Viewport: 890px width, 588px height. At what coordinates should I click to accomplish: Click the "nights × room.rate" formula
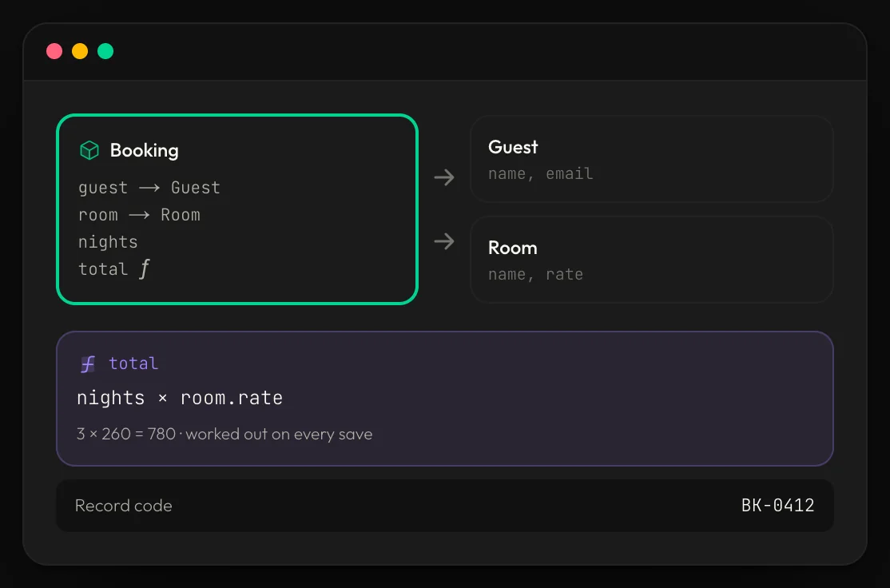pyautogui.click(x=180, y=398)
